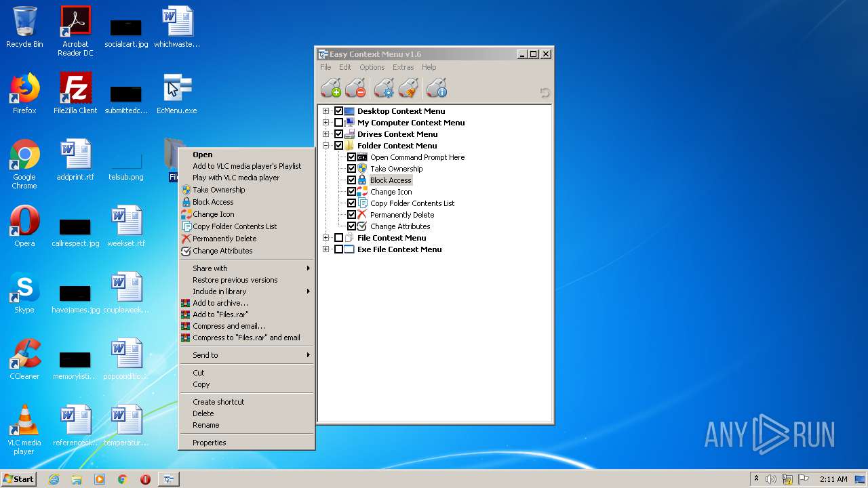Screen dimensions: 868x488
Task: Open the File menu in Easy Context Menu
Action: 325,67
